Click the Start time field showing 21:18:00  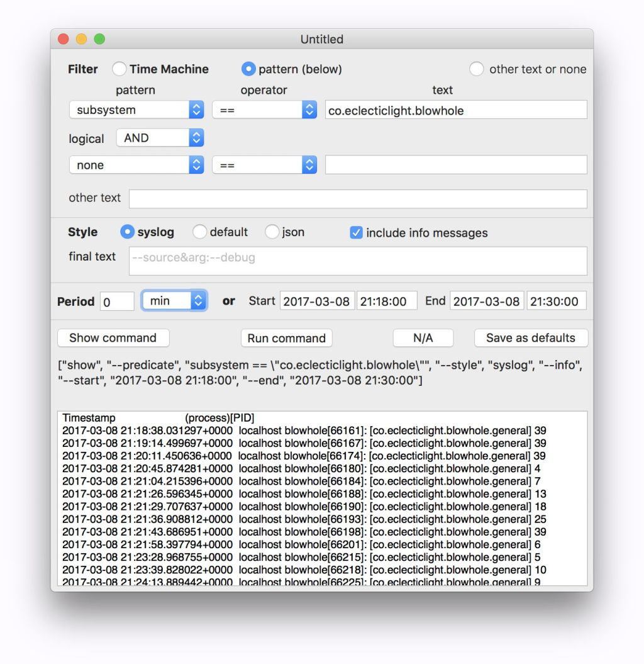tap(387, 301)
